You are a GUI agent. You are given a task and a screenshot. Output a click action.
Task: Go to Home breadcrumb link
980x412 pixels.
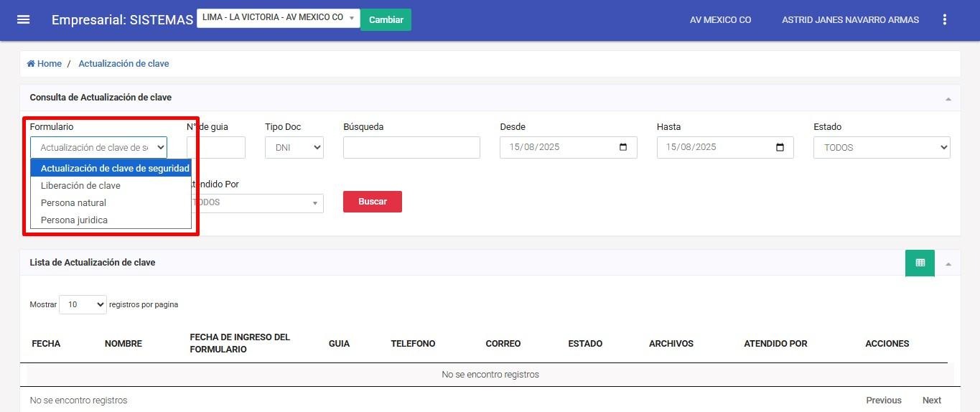tap(45, 64)
